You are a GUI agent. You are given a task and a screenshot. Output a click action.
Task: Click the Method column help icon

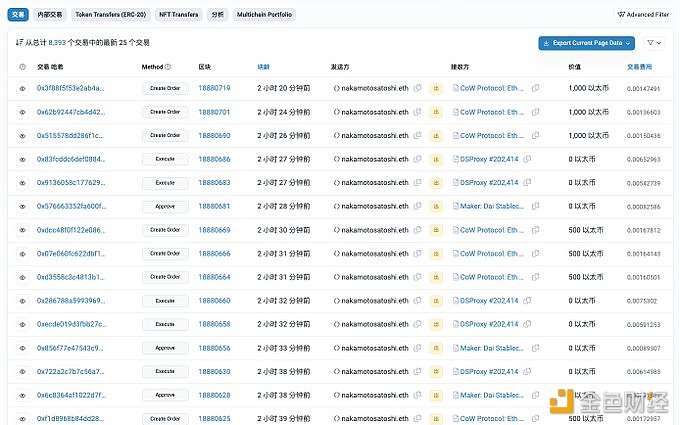168,67
